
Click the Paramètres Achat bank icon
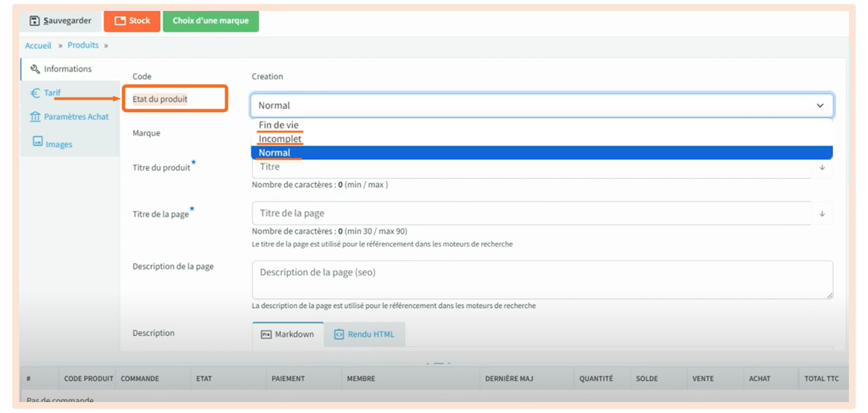click(x=35, y=117)
